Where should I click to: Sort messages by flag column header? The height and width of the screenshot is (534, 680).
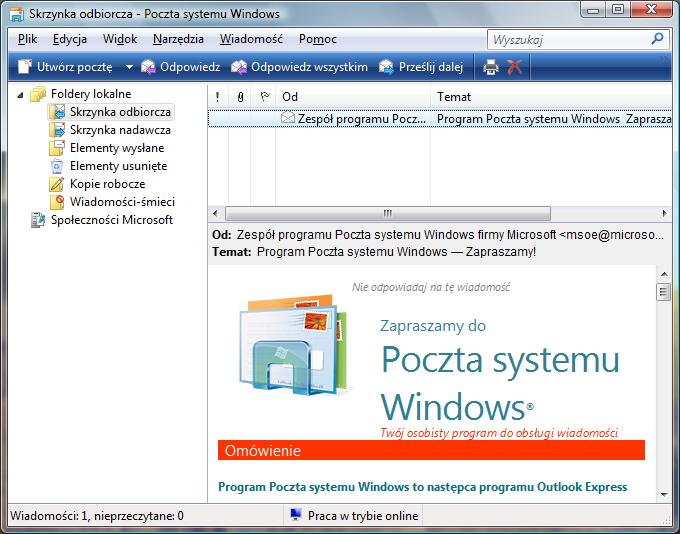pyautogui.click(x=264, y=97)
